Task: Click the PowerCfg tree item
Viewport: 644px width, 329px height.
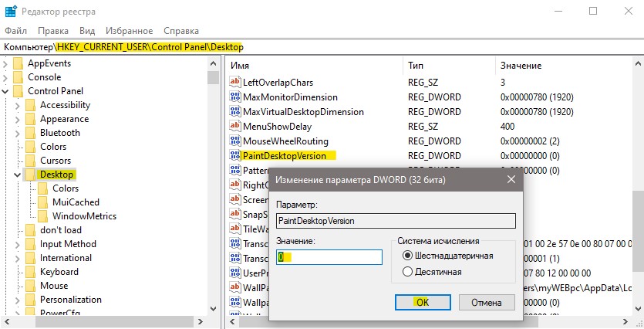Action: 60,313
